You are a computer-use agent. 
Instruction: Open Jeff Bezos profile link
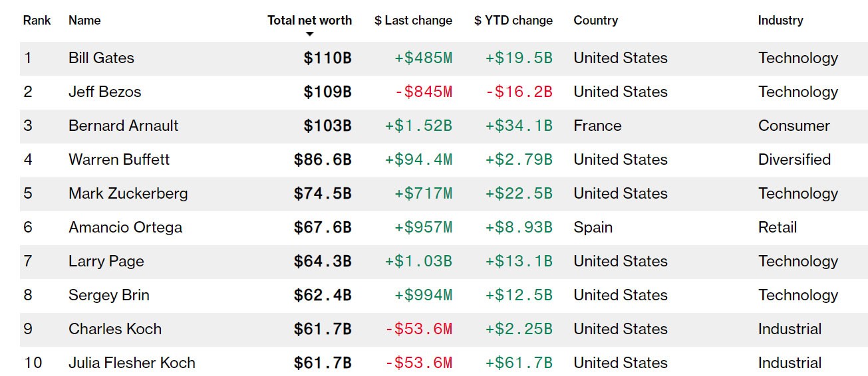click(104, 92)
